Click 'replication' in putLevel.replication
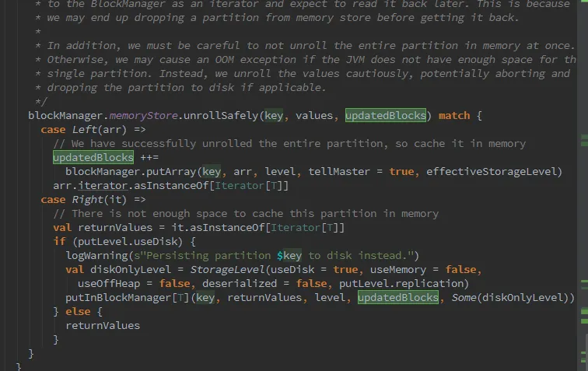Image resolution: width=588 pixels, height=371 pixels. pos(429,284)
